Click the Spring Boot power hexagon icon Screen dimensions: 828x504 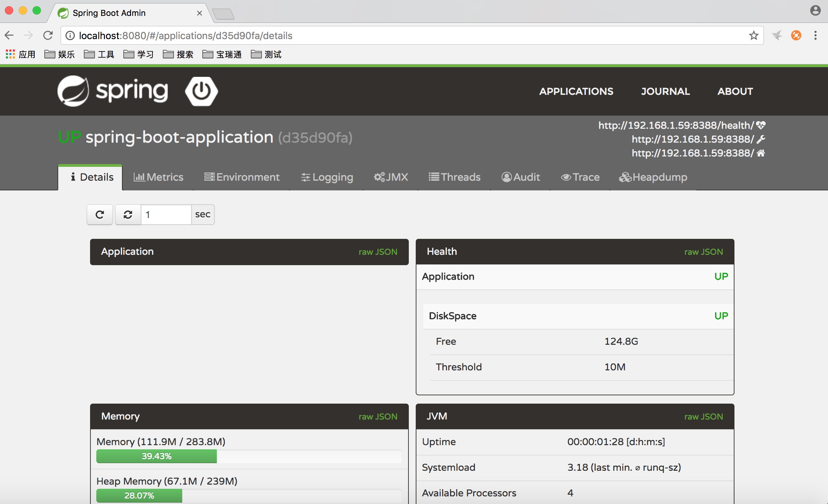pos(202,91)
